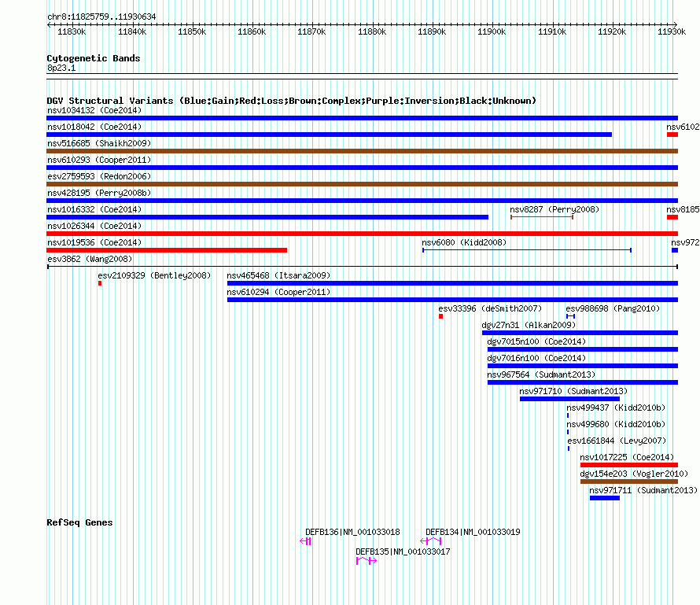Click the blue nsv971711 gain bar
This screenshot has width=700, height=605.
[605, 498]
